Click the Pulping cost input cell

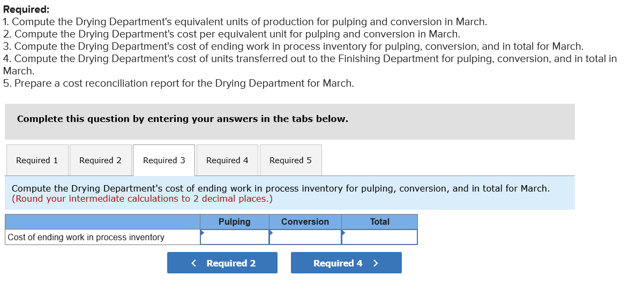tap(235, 237)
